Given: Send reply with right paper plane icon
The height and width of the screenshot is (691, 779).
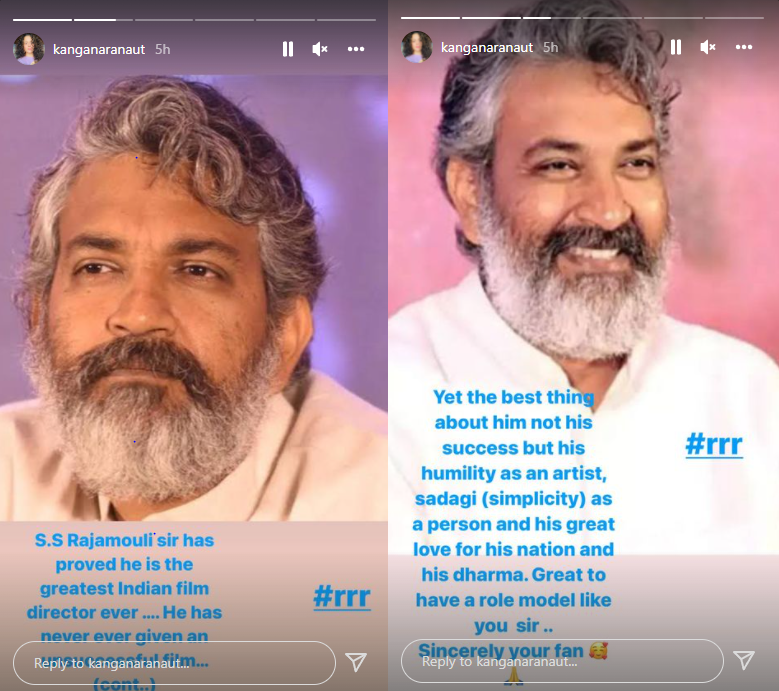Looking at the screenshot, I should click(744, 660).
